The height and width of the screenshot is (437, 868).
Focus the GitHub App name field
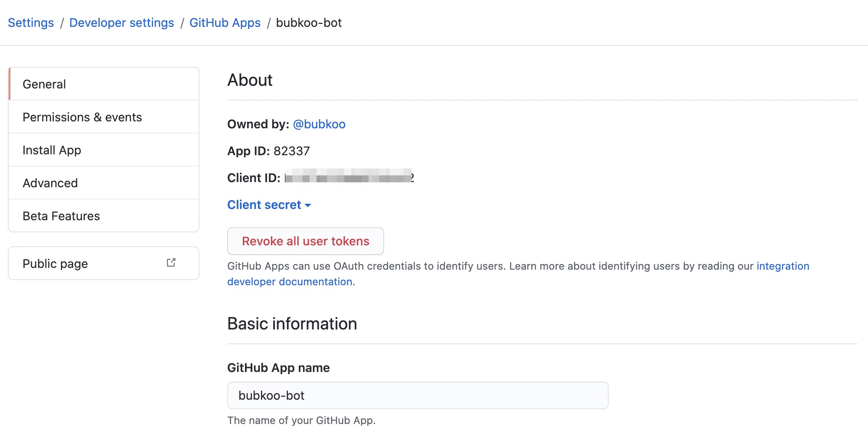tap(418, 395)
